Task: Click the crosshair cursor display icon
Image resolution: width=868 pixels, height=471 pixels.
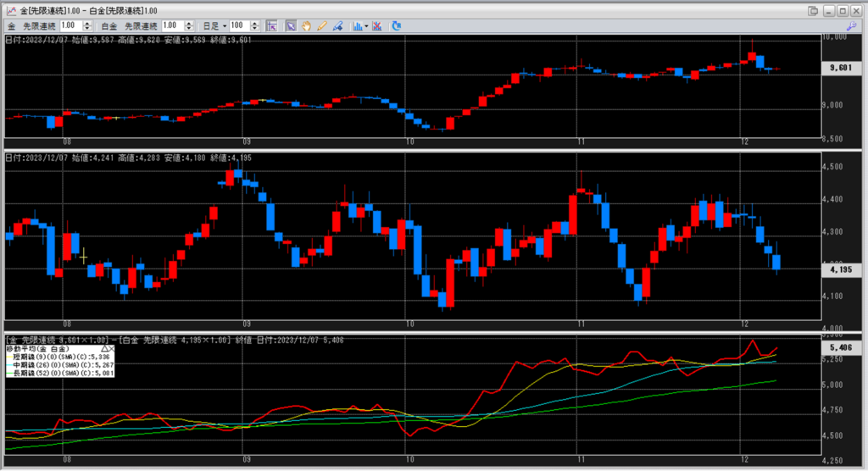Action: pyautogui.click(x=272, y=25)
